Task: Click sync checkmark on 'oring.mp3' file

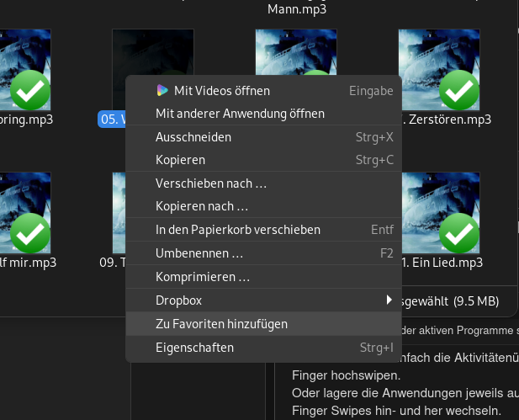Action: (30, 90)
